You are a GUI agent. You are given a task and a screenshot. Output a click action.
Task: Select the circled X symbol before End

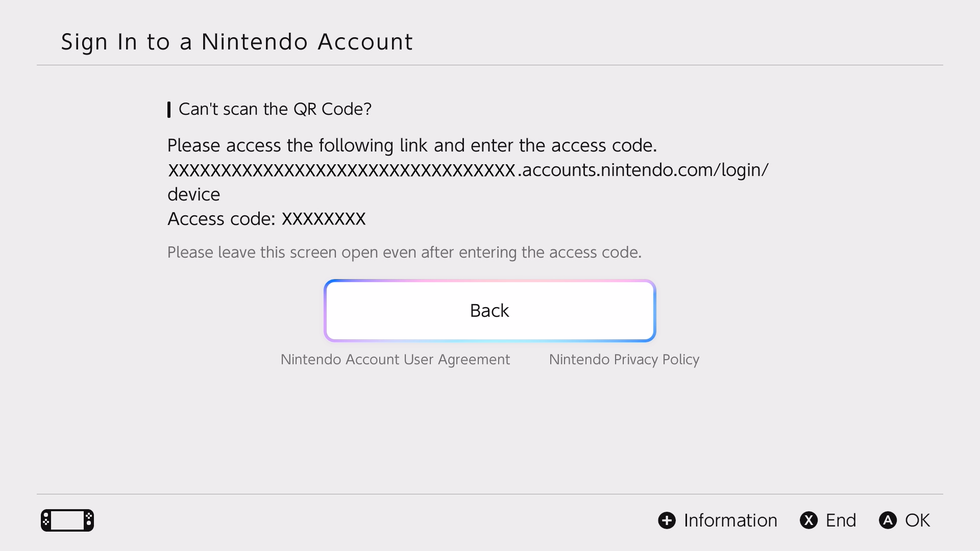pyautogui.click(x=809, y=520)
